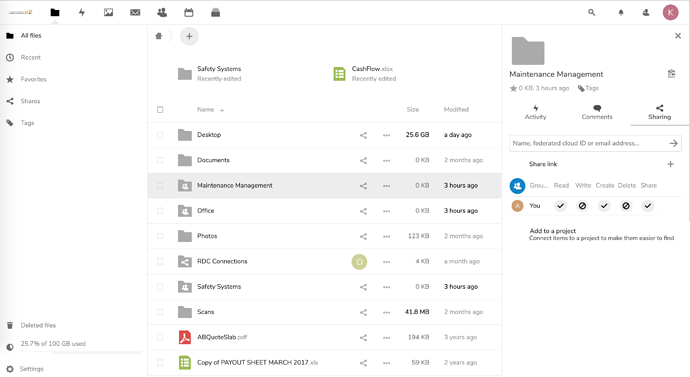Viewport: 690px width, 377px height.
Task: Open the Contacts app icon
Action: (162, 12)
